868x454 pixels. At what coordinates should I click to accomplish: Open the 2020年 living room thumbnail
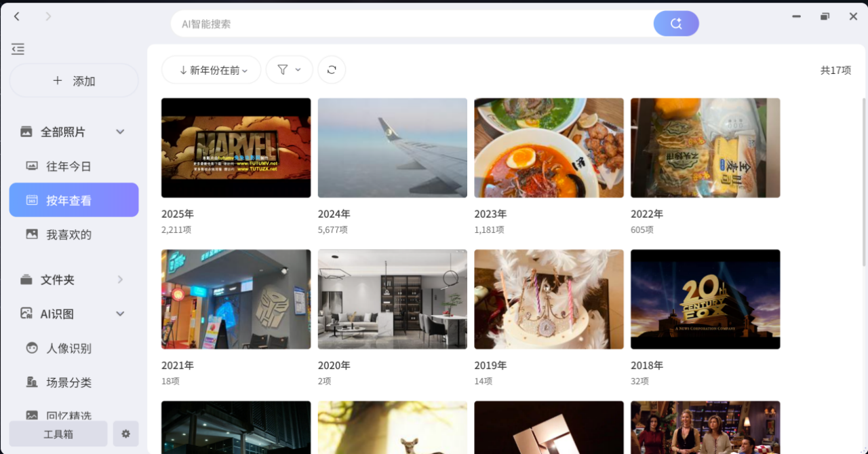[393, 299]
